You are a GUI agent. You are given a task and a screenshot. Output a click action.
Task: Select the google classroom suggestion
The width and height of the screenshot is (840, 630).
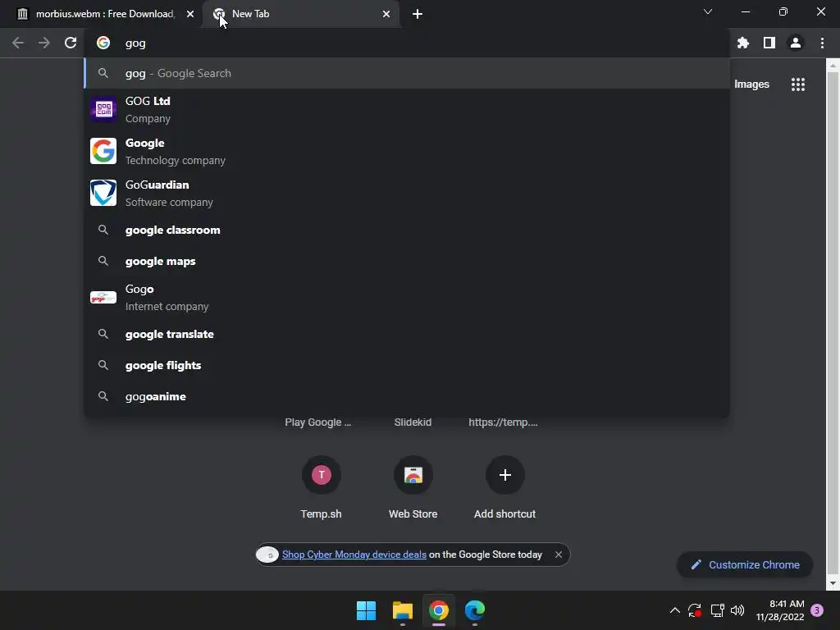click(x=407, y=230)
